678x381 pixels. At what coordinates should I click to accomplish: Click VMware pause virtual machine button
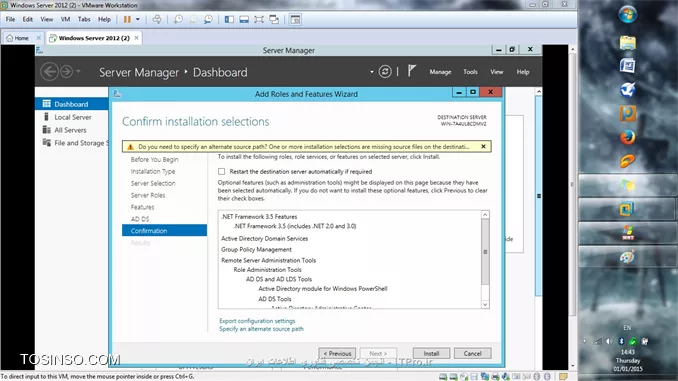pos(127,19)
